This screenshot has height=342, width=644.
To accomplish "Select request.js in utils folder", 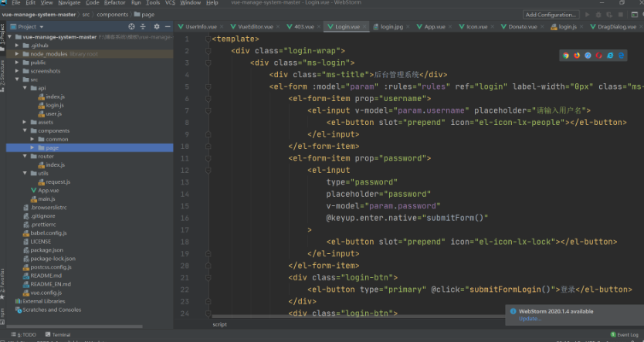I will click(58, 182).
